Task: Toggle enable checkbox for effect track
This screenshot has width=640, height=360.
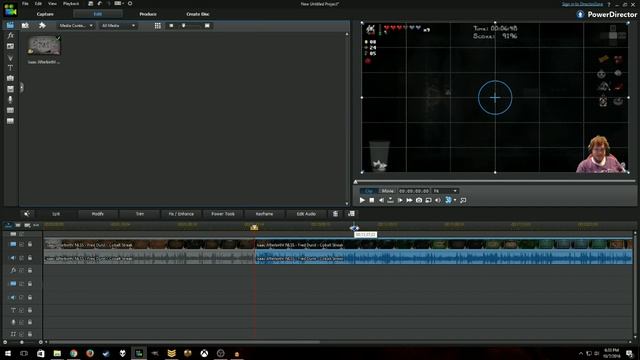Action: point(22,270)
